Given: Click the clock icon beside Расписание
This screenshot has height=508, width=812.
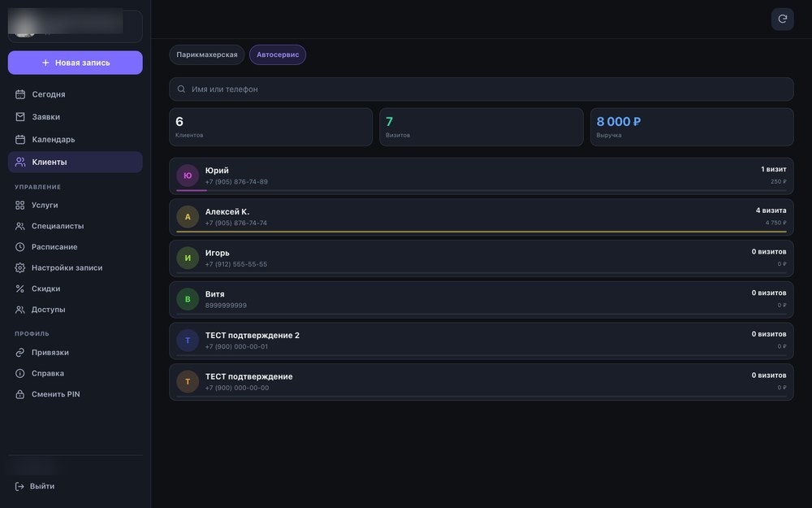Looking at the screenshot, I should (x=19, y=247).
